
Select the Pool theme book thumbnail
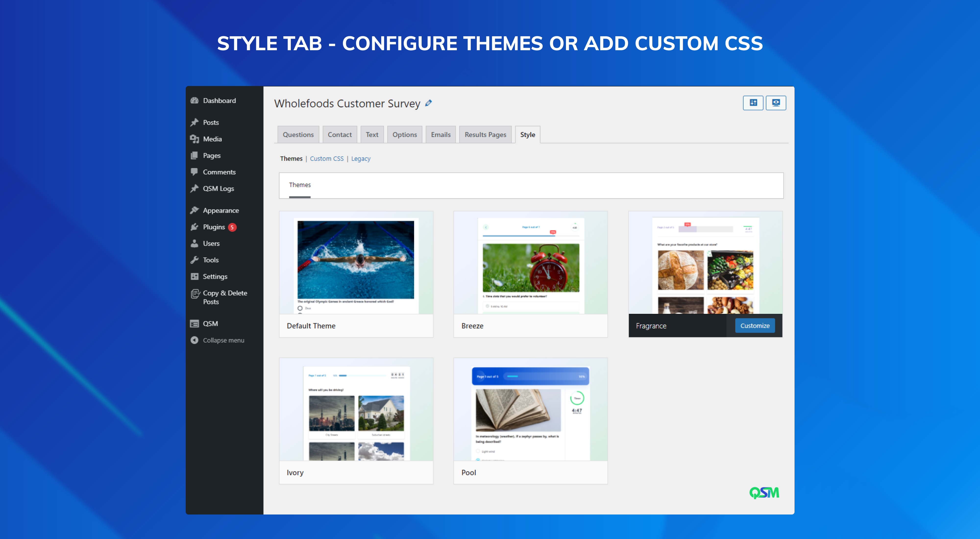pyautogui.click(x=531, y=409)
